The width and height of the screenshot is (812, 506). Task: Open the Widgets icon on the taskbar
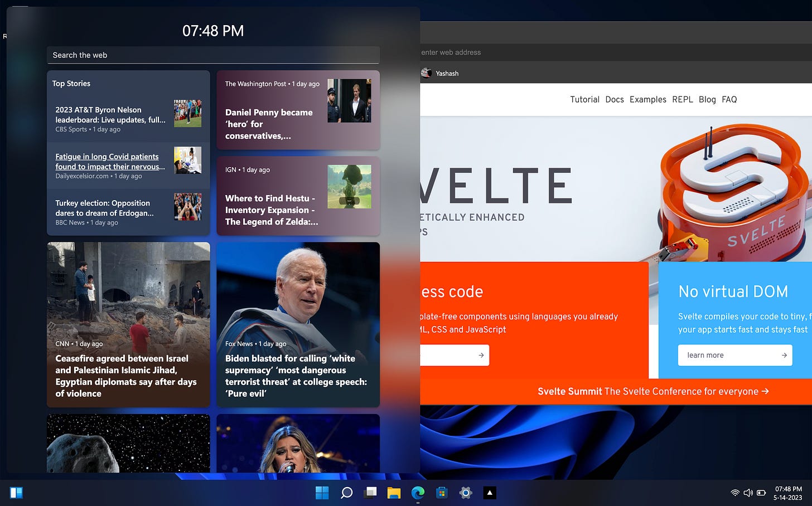click(x=16, y=493)
